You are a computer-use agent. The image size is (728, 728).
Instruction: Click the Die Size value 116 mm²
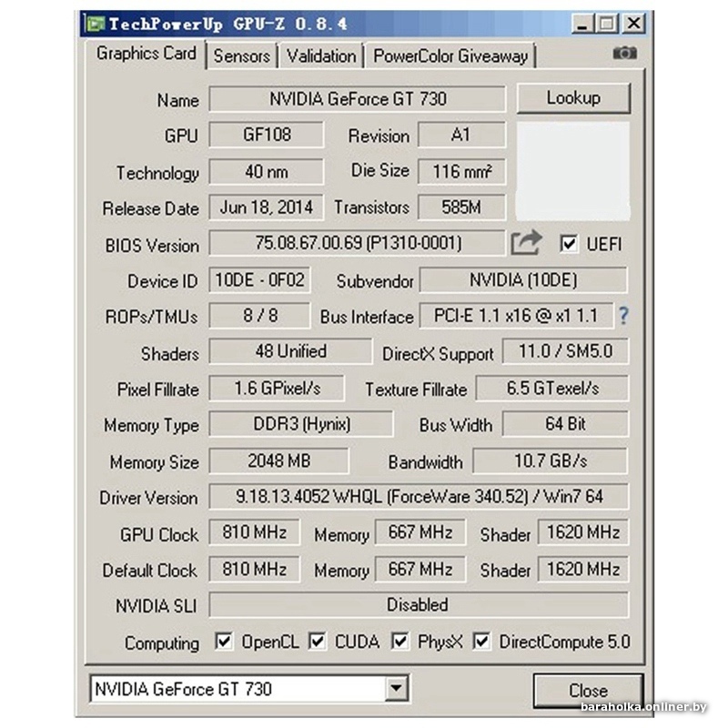(x=461, y=172)
